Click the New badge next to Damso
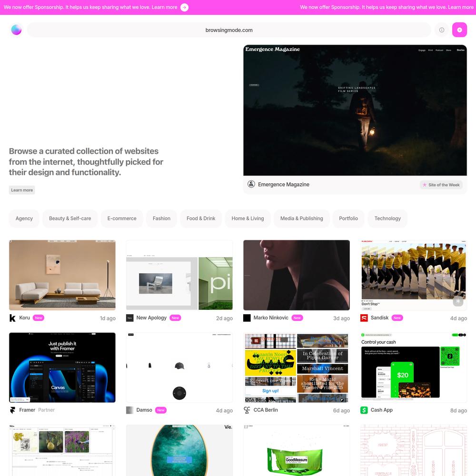 pyautogui.click(x=161, y=410)
